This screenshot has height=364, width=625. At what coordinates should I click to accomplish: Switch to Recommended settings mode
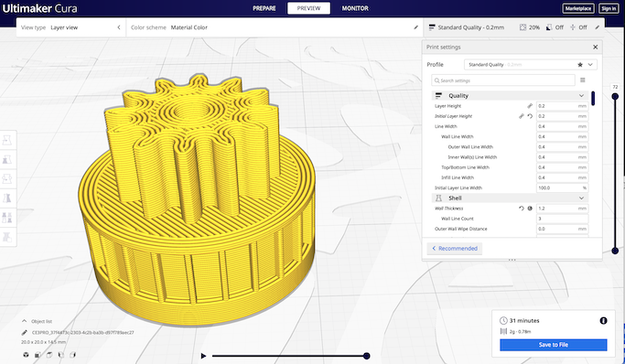point(455,249)
